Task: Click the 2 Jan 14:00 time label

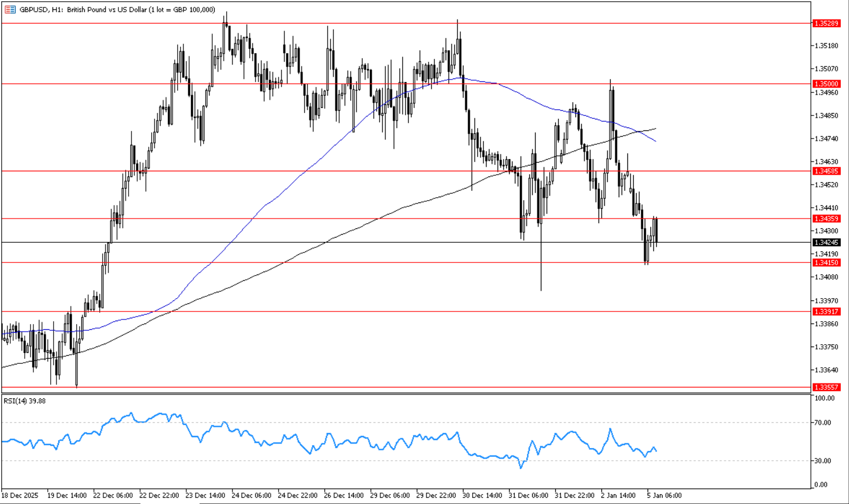Action: [618, 495]
